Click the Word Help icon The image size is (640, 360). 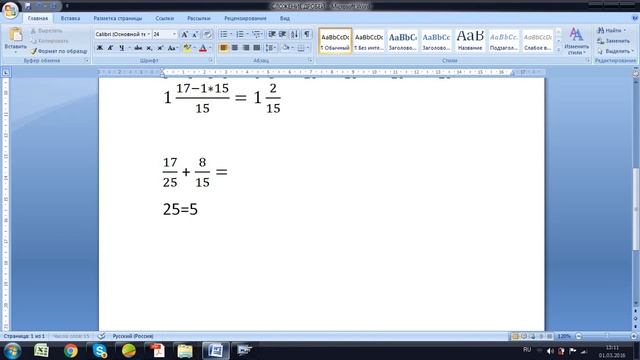click(635, 18)
